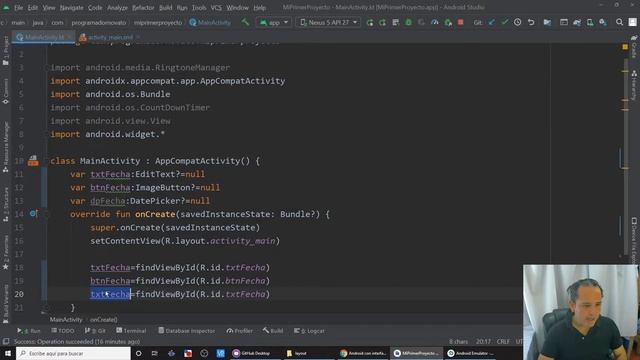
Task: Click the Make Project hammer icon
Action: pyautogui.click(x=245, y=22)
